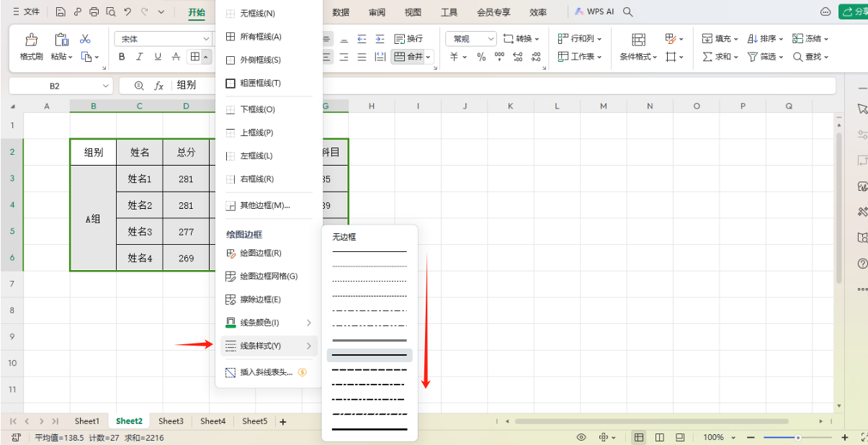Toggle Wrap Text (换行)
This screenshot has width=868, height=445.
tap(408, 39)
